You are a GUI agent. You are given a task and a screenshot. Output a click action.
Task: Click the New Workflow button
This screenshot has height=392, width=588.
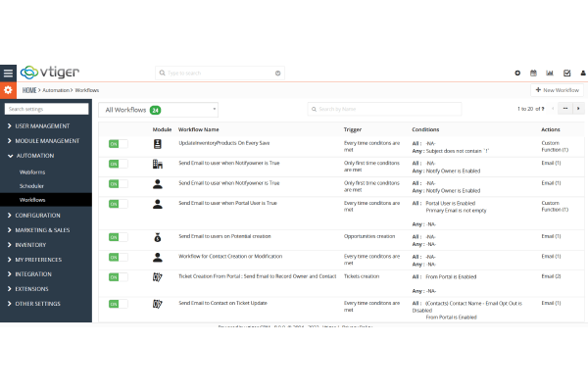[558, 90]
